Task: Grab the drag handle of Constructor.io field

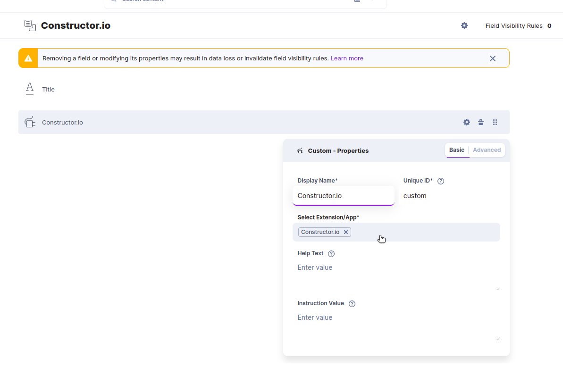Action: 495,122
